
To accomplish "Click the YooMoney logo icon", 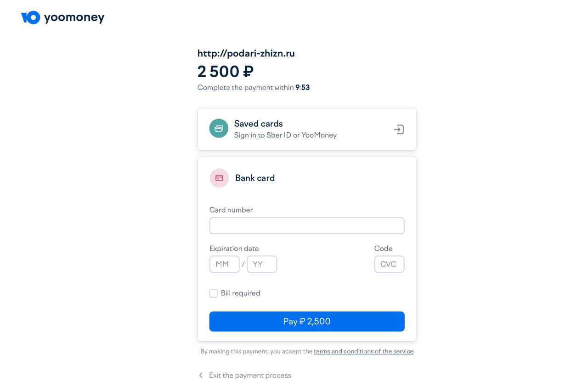I will click(31, 17).
